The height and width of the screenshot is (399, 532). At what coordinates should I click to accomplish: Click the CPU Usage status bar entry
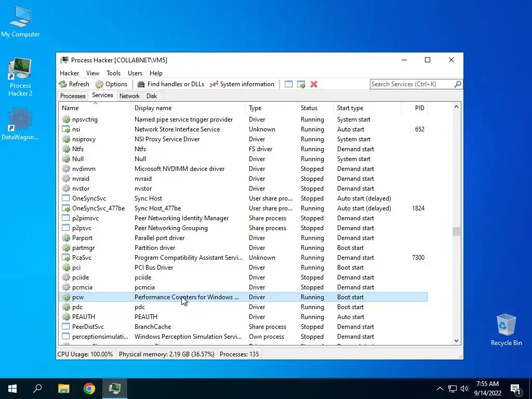[x=85, y=354]
